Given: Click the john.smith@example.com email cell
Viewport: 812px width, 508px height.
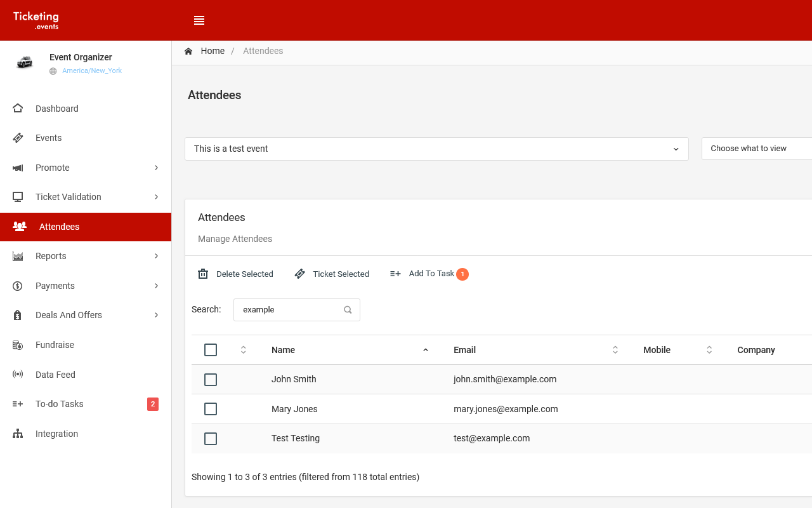Looking at the screenshot, I should [505, 379].
